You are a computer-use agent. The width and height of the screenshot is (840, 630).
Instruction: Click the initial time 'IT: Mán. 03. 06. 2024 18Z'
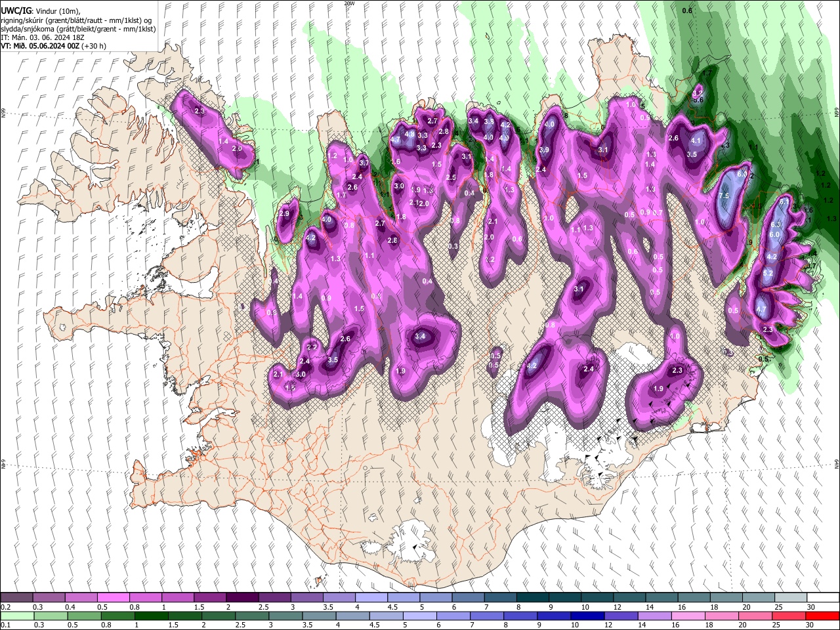coord(42,37)
